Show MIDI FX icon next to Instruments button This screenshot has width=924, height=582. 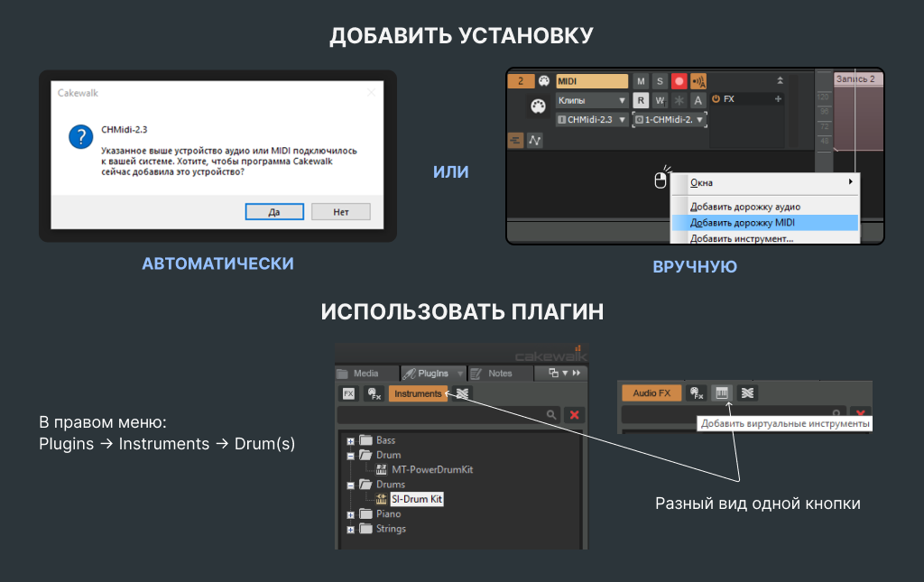tap(374, 393)
